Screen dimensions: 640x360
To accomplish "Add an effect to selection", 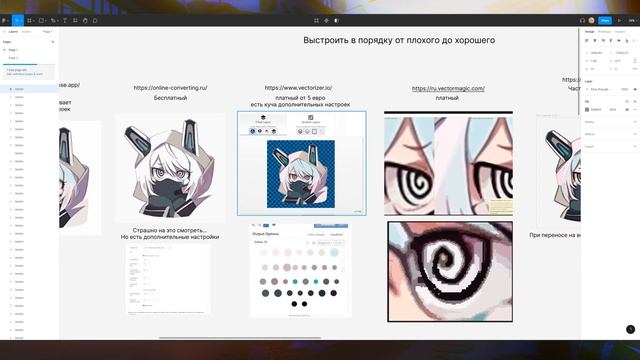I will (635, 134).
